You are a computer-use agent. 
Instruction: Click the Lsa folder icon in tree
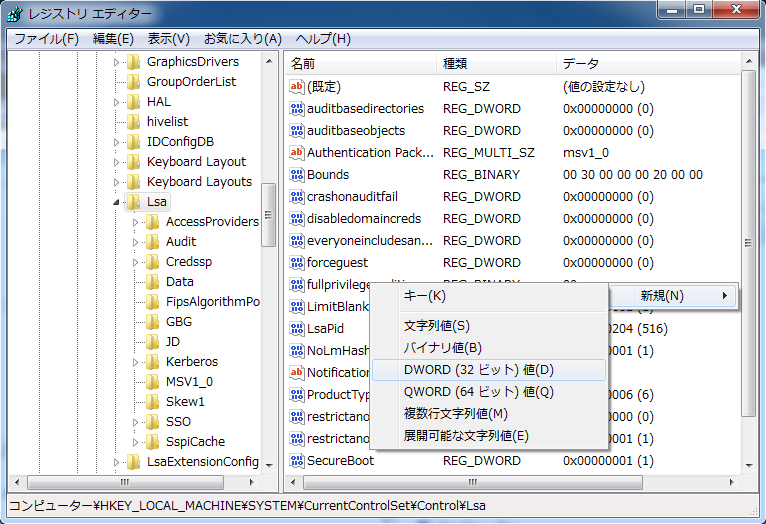pyautogui.click(x=133, y=202)
